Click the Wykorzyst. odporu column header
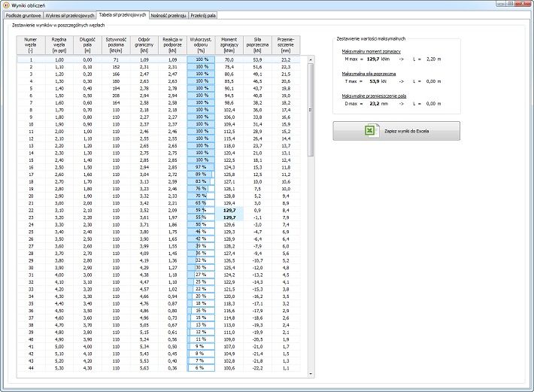Screen dimensions: 534x392 click(201, 45)
